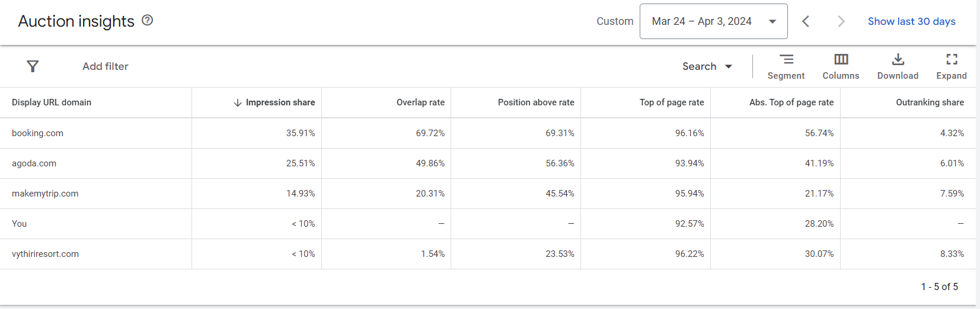The height and width of the screenshot is (309, 980).
Task: Sort by Overlap rate column header
Action: pos(420,102)
